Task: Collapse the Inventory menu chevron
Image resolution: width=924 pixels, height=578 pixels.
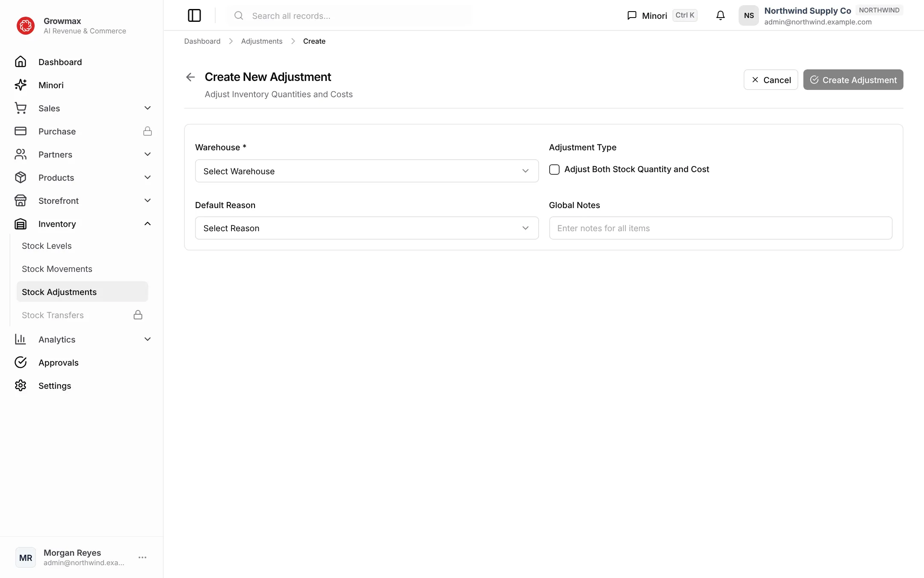Action: click(148, 223)
